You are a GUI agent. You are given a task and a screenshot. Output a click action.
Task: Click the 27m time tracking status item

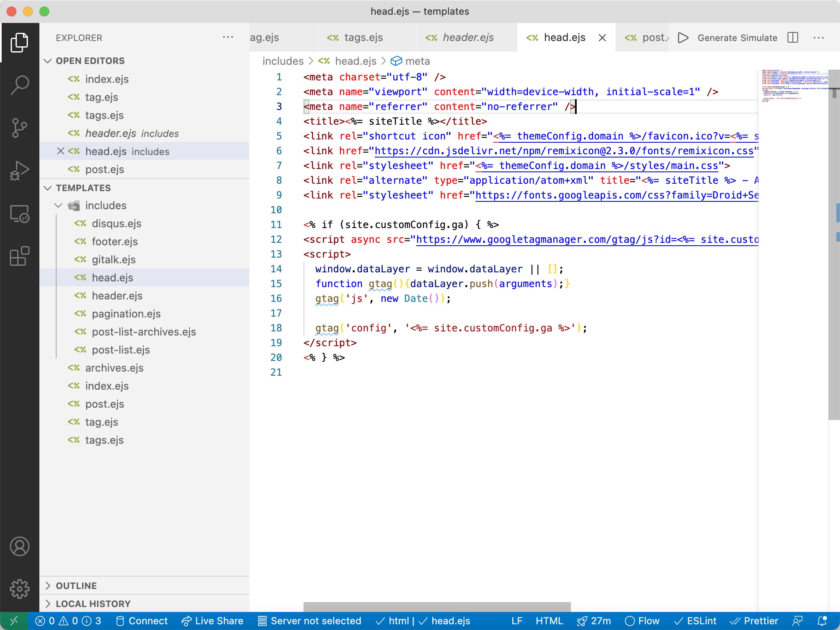(594, 621)
